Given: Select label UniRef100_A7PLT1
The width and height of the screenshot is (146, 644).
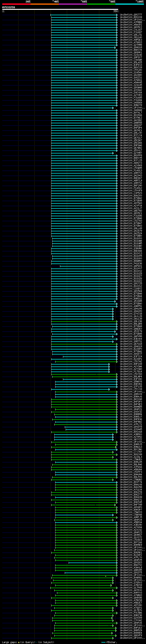Looking at the screenshot, I should click(x=131, y=424).
